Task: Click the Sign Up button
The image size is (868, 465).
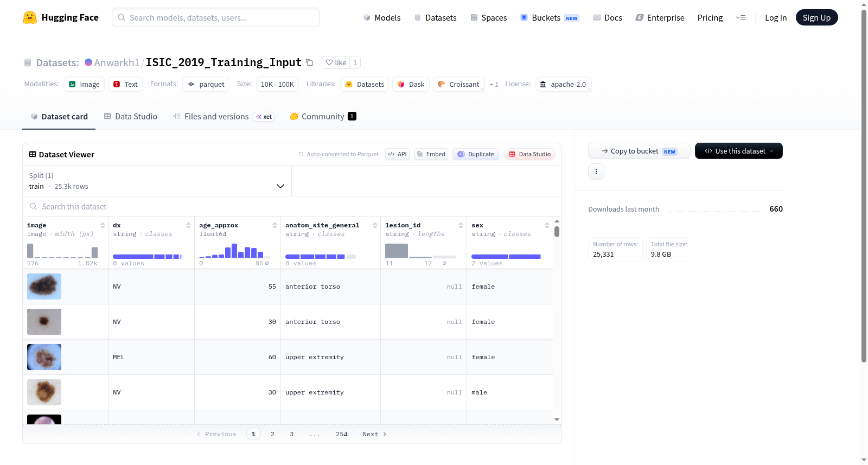Action: (x=816, y=17)
